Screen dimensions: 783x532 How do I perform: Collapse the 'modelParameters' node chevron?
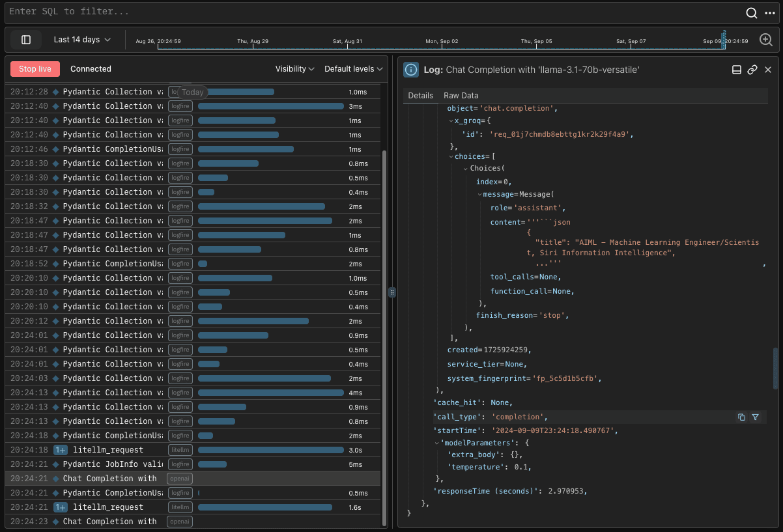tap(436, 443)
